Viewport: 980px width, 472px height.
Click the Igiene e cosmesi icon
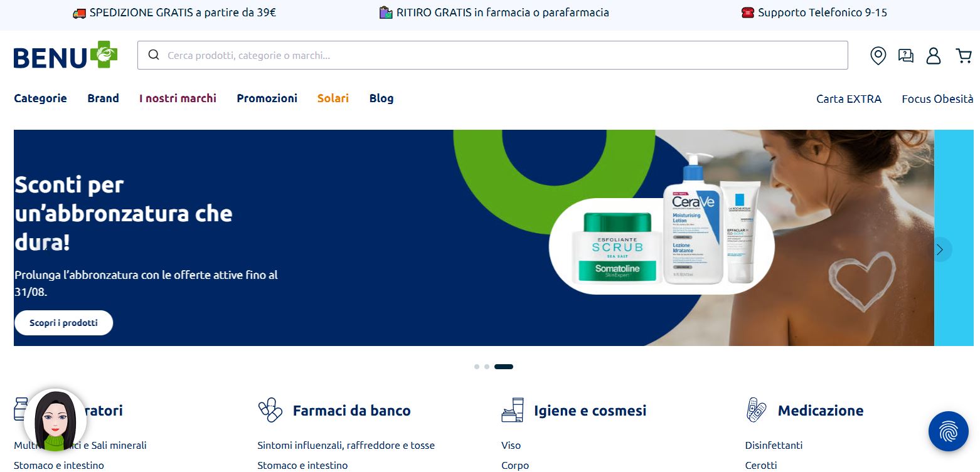pos(513,411)
